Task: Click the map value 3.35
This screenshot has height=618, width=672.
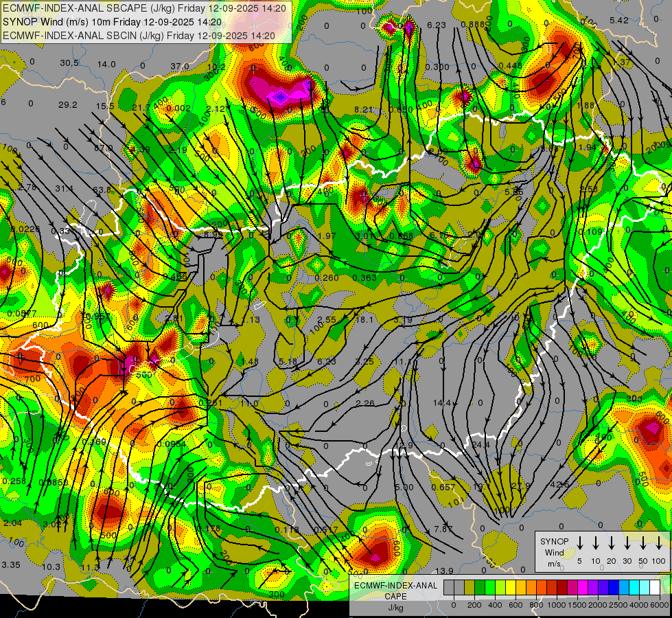Action: tap(11, 565)
